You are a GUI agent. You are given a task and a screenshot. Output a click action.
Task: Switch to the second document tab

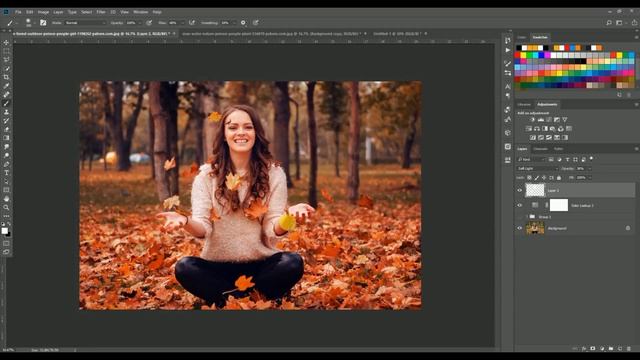tap(271, 33)
